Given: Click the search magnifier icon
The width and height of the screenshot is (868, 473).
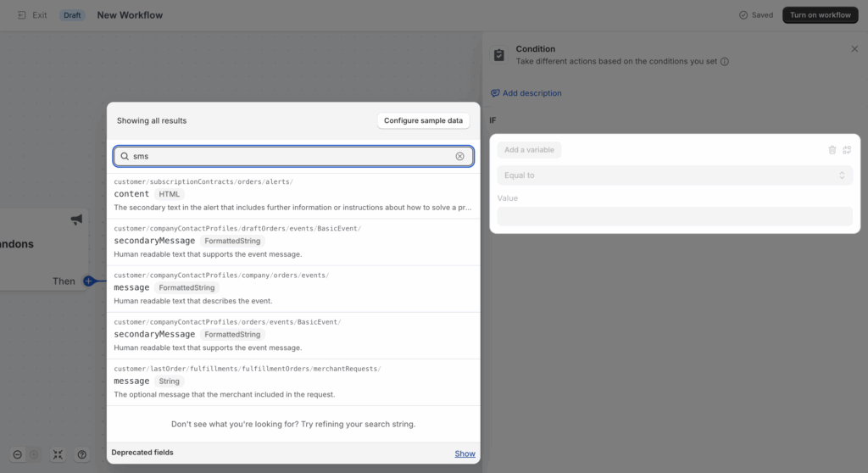Looking at the screenshot, I should point(125,156).
